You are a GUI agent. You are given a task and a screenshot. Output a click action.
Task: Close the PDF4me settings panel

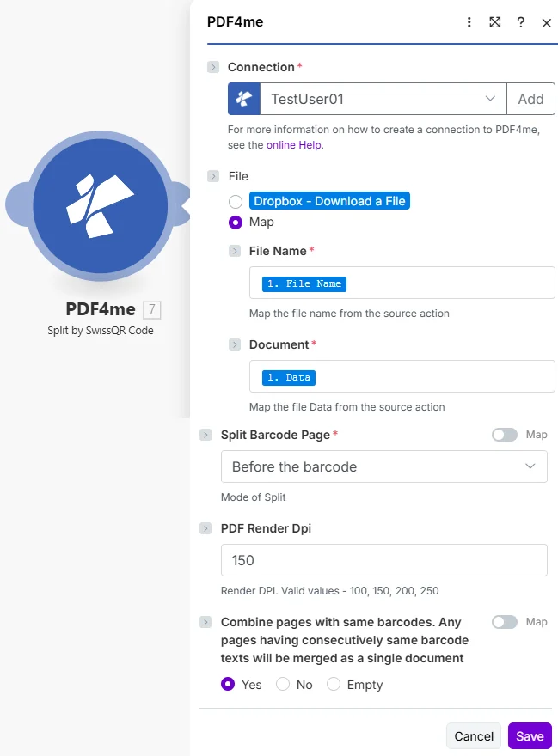point(547,22)
